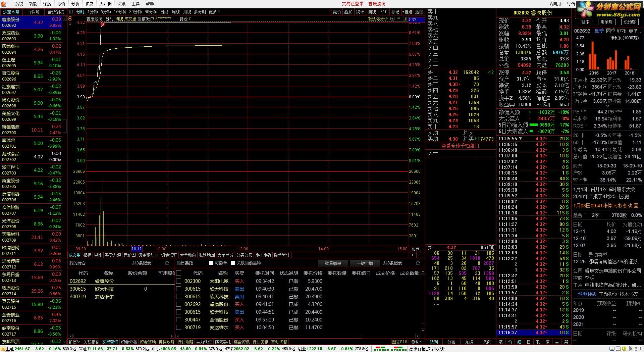Switch to the 自选股 tab
644x352 pixels.
[x=33, y=12]
